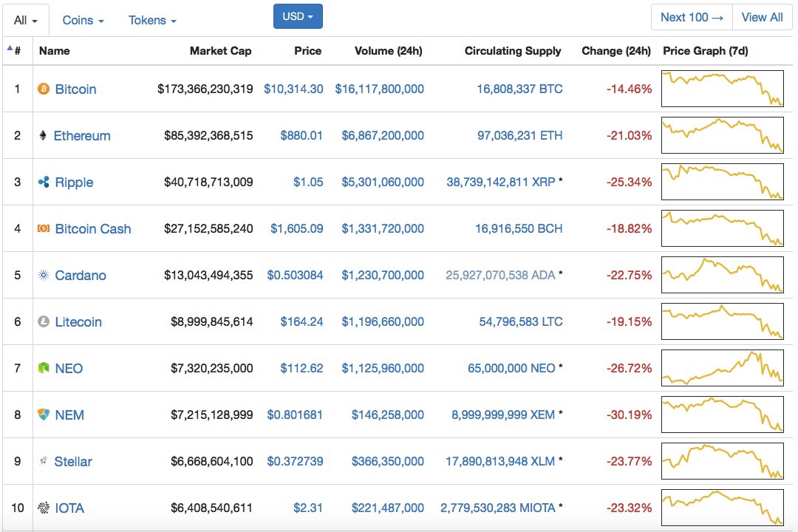Click the Bitcoin Cash orange icon

[x=44, y=228]
